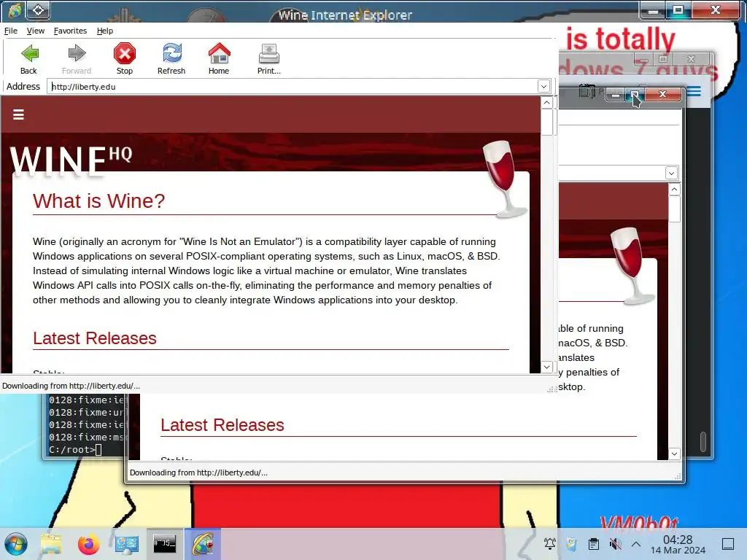Open the Print dialog from the toolbar
This screenshot has height=560, width=747.
click(268, 58)
